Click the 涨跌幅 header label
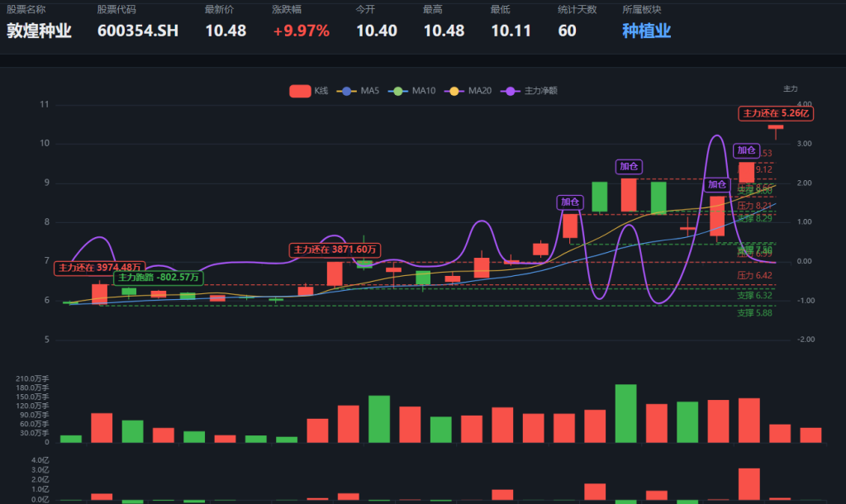 click(x=287, y=10)
